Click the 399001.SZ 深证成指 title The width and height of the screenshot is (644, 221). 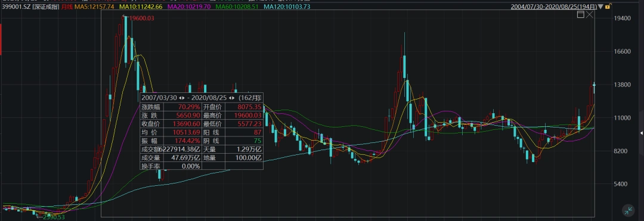point(30,7)
